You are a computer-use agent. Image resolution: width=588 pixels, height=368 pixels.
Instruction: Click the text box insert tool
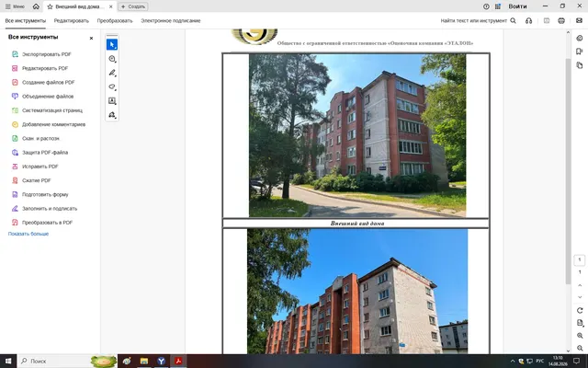point(112,100)
